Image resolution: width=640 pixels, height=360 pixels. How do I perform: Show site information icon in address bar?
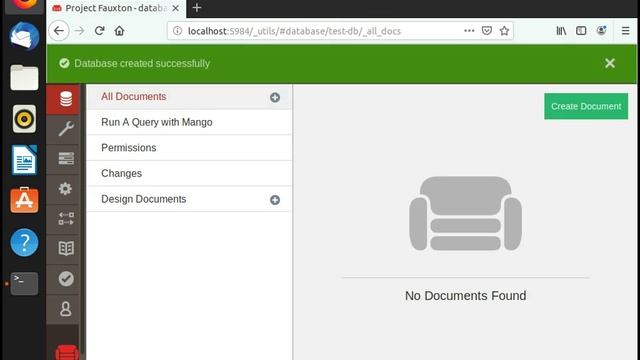(x=177, y=31)
